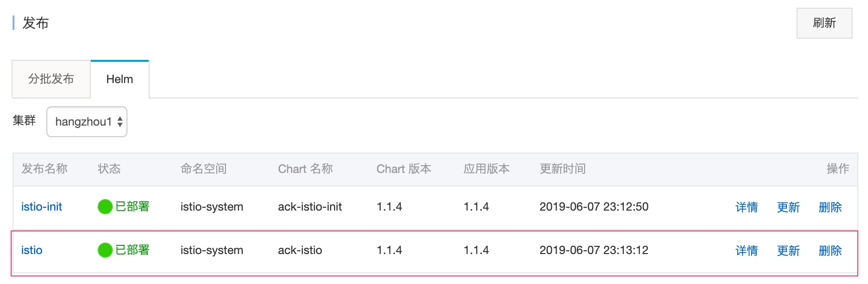The width and height of the screenshot is (868, 284).
Task: Click the Chart 版本 column header
Action: (404, 169)
